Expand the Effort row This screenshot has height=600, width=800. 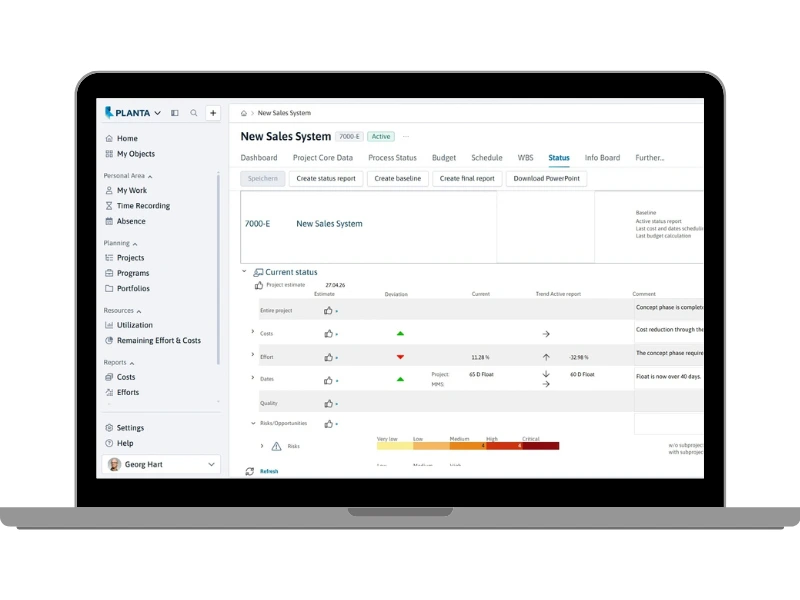pos(253,355)
